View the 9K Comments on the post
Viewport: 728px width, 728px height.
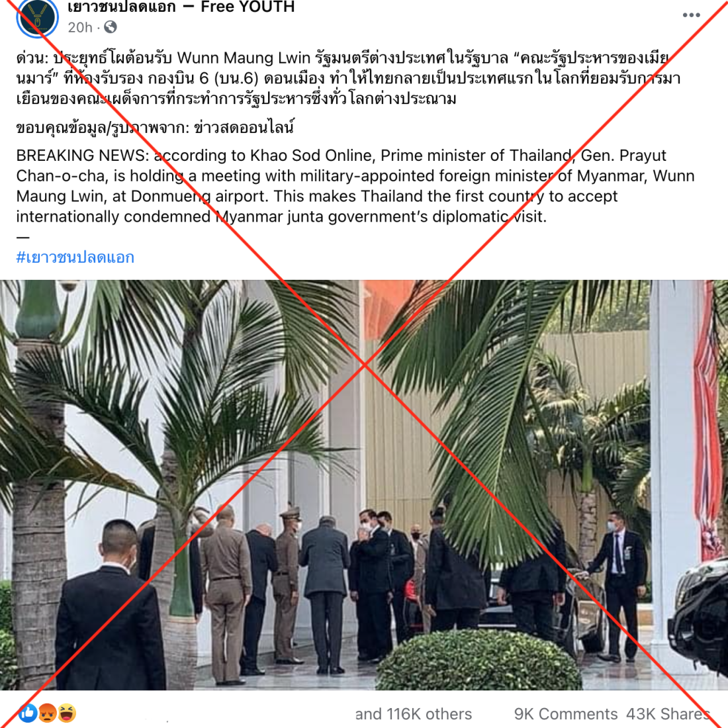(565, 713)
